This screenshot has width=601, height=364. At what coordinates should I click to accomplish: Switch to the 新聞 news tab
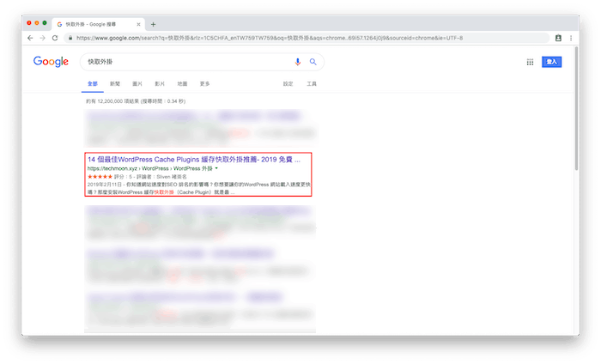(x=115, y=84)
